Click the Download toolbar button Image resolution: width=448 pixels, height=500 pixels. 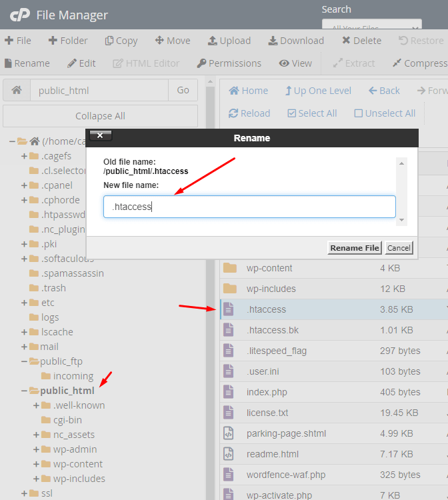296,41
